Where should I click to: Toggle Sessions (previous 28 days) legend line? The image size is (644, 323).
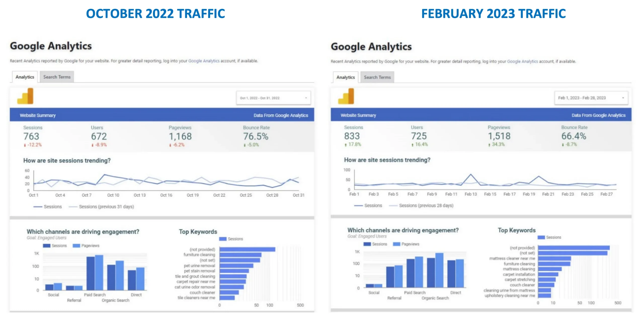tap(393, 206)
